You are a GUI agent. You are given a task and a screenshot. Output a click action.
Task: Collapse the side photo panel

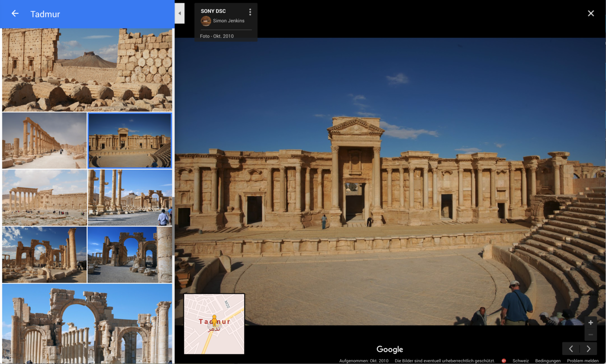coord(180,13)
